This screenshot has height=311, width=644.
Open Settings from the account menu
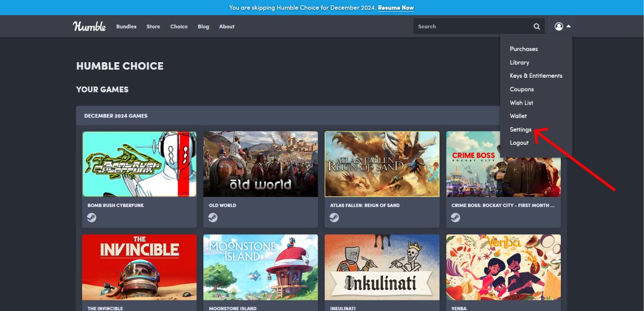click(x=521, y=129)
